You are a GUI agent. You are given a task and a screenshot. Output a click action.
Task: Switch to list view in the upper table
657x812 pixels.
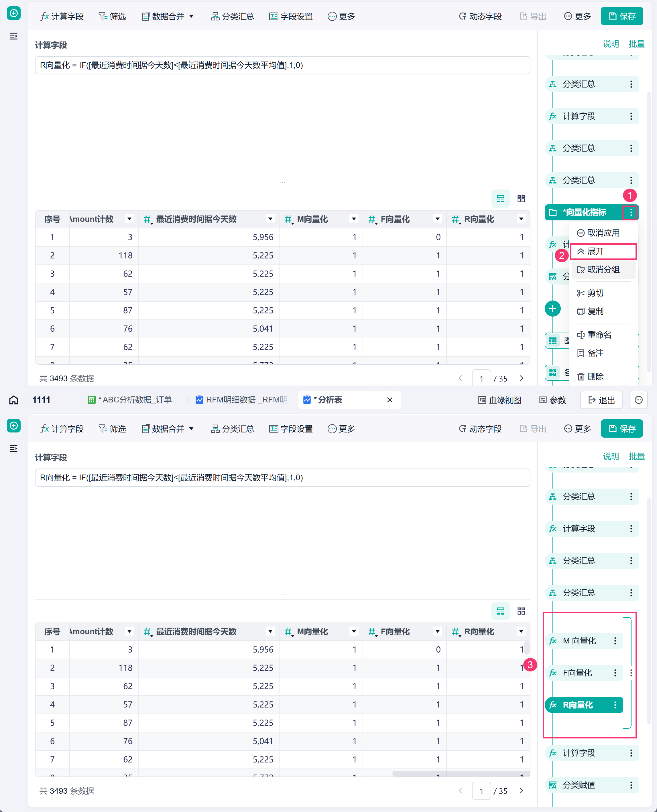click(x=500, y=199)
